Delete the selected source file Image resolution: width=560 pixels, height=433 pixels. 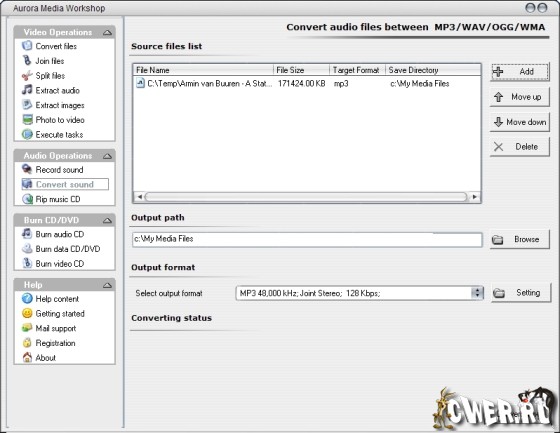520,146
